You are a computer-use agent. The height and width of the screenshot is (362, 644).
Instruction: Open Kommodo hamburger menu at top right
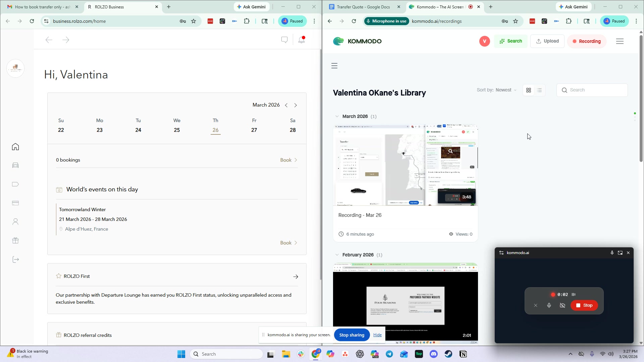point(620,41)
